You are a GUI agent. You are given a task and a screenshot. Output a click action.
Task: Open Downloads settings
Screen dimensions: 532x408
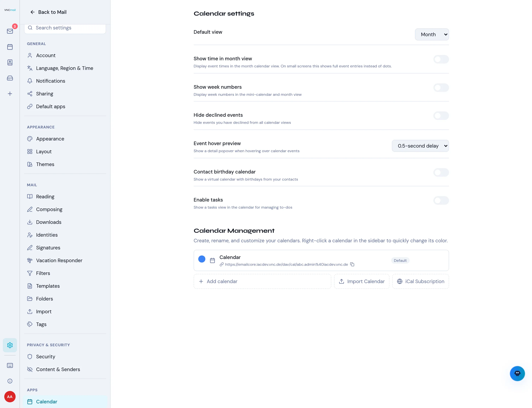(65, 222)
